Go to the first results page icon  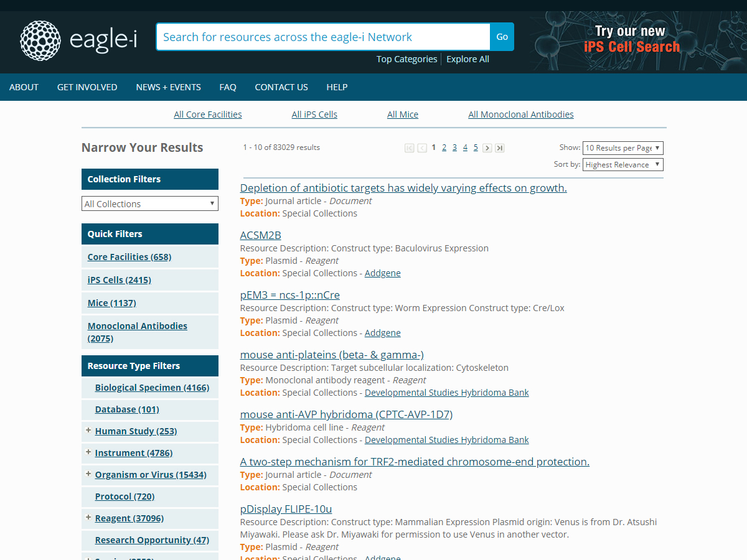(x=409, y=148)
